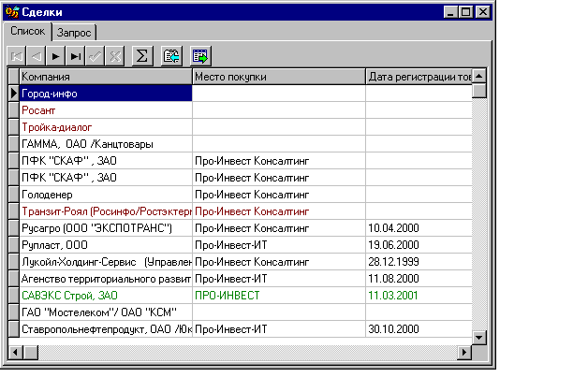Click the horizontal scrollbar right arrow
Image resolution: width=588 pixels, height=392 pixels.
click(x=464, y=353)
